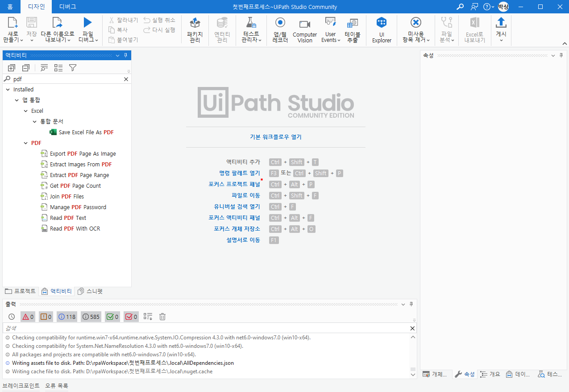
Task: Click the output down scroll arrow
Action: click(x=413, y=375)
